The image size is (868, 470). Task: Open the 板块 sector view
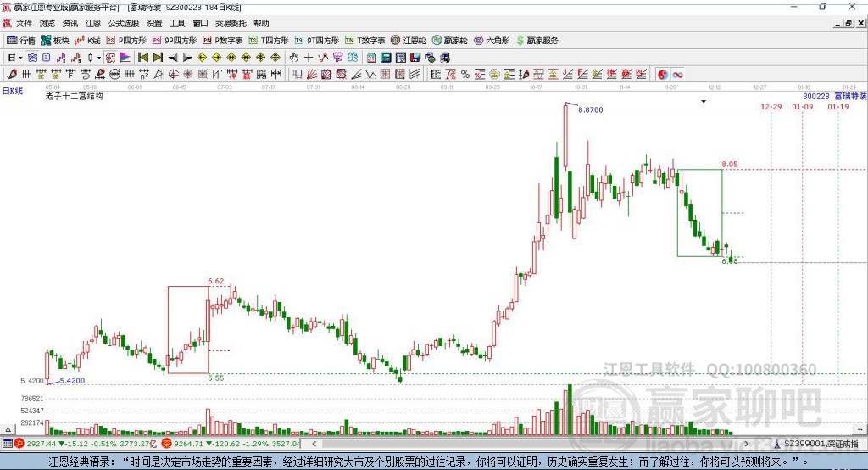point(55,41)
